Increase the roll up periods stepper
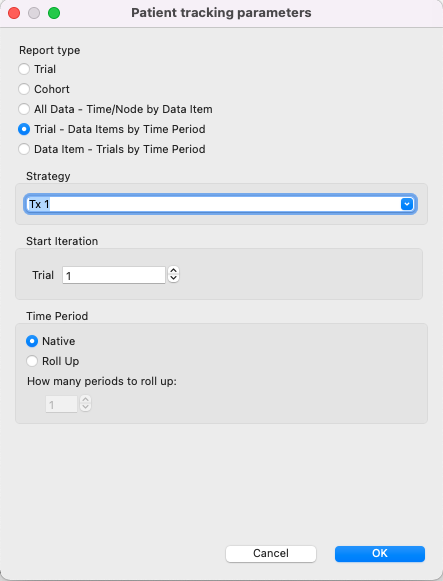 tap(86, 400)
